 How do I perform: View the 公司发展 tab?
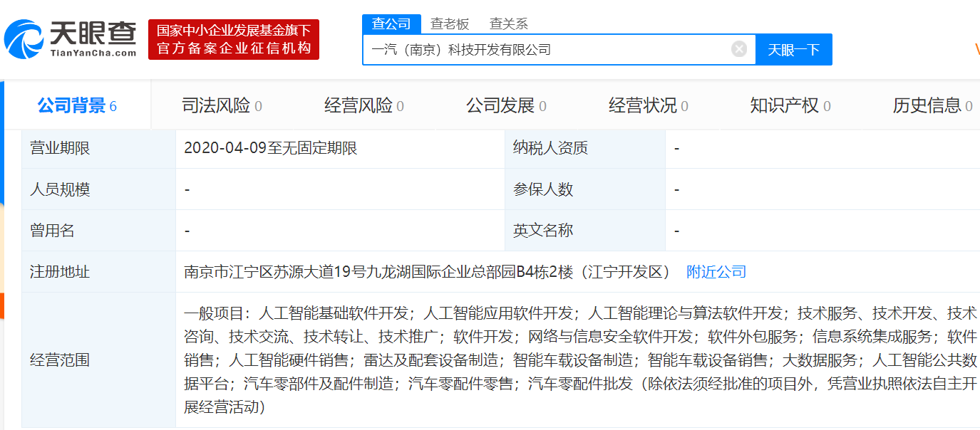pyautogui.click(x=501, y=105)
